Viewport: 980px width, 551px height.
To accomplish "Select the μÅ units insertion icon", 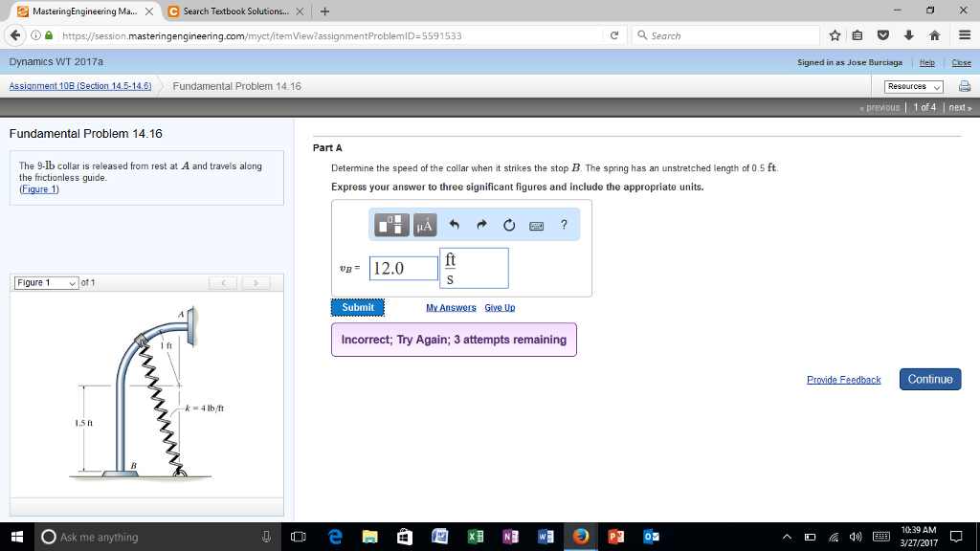I will click(x=426, y=225).
